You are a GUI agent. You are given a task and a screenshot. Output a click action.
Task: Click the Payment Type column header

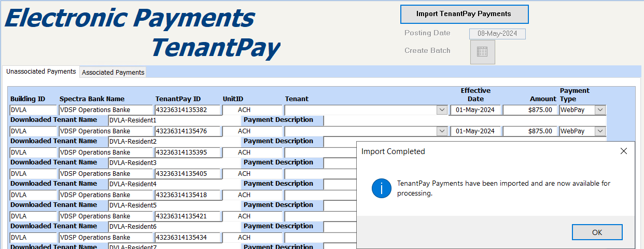coord(575,95)
